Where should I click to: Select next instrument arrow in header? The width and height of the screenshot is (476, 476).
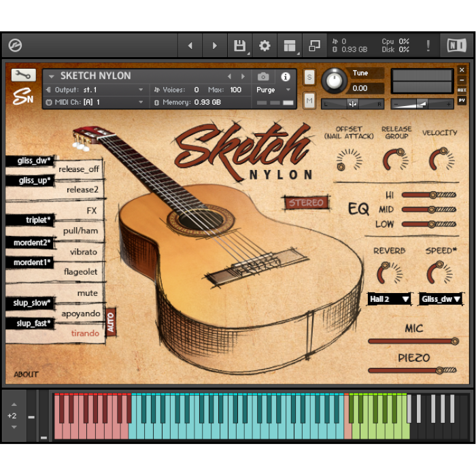coord(243,76)
